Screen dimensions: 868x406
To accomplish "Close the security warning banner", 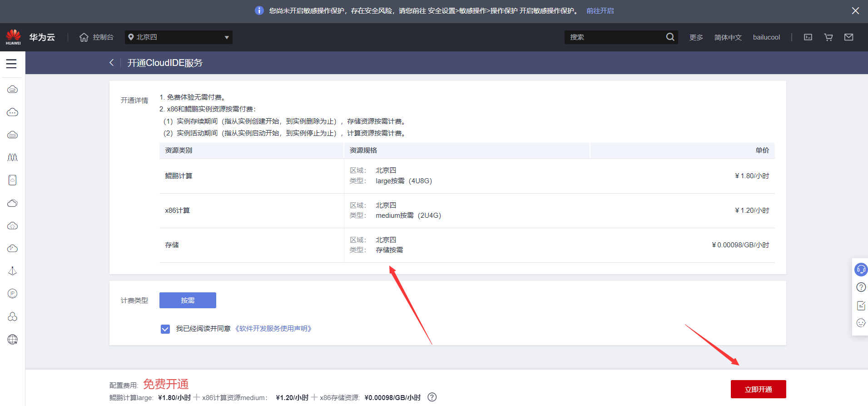I will coord(855,10).
